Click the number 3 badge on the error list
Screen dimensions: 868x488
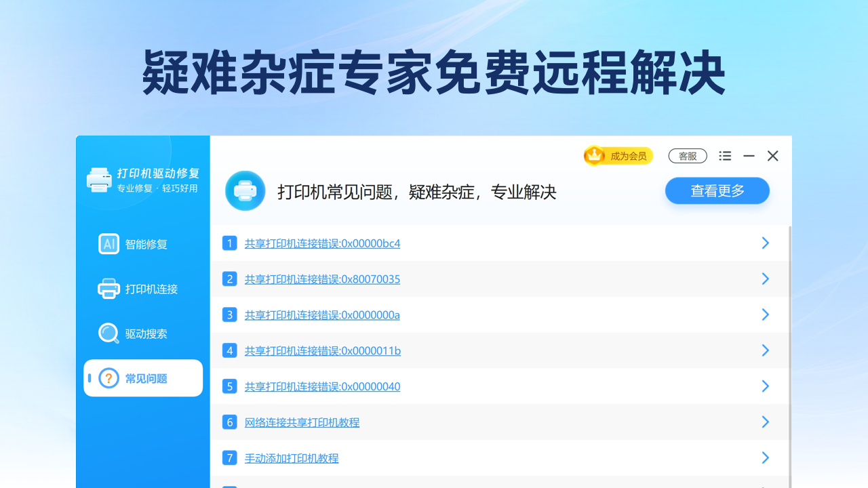coord(229,314)
